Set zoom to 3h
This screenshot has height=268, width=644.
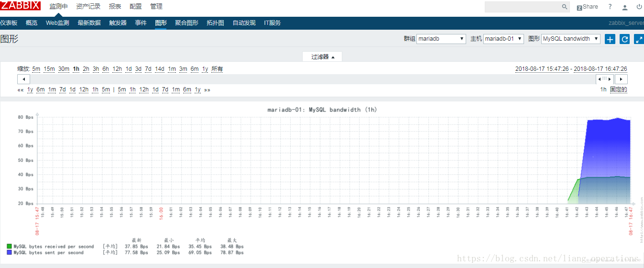pos(96,69)
